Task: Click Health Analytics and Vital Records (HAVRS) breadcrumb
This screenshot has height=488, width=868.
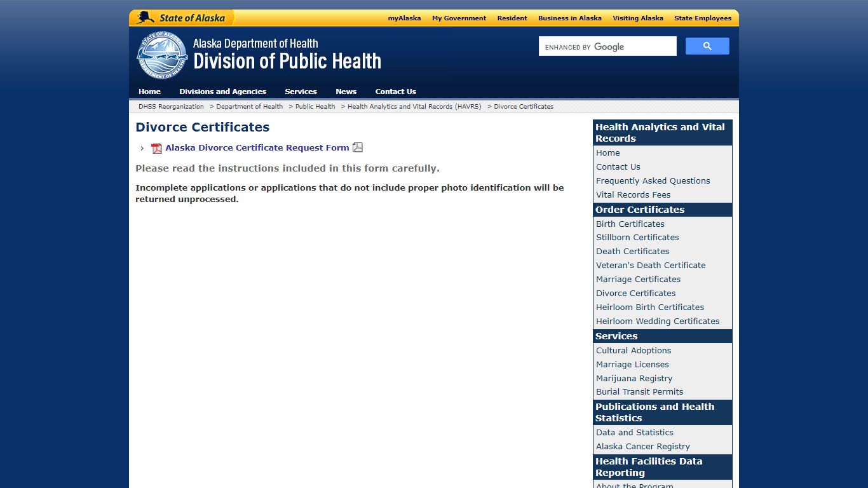Action: tap(414, 107)
